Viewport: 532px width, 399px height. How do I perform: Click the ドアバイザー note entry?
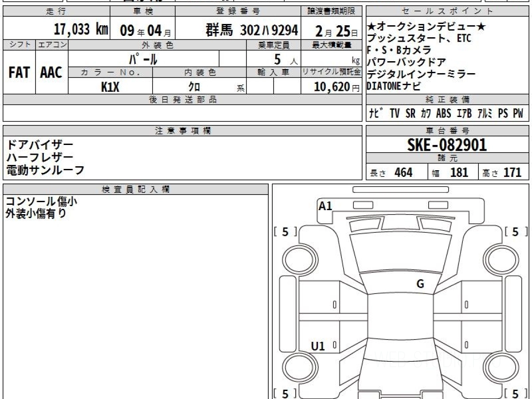(40, 145)
